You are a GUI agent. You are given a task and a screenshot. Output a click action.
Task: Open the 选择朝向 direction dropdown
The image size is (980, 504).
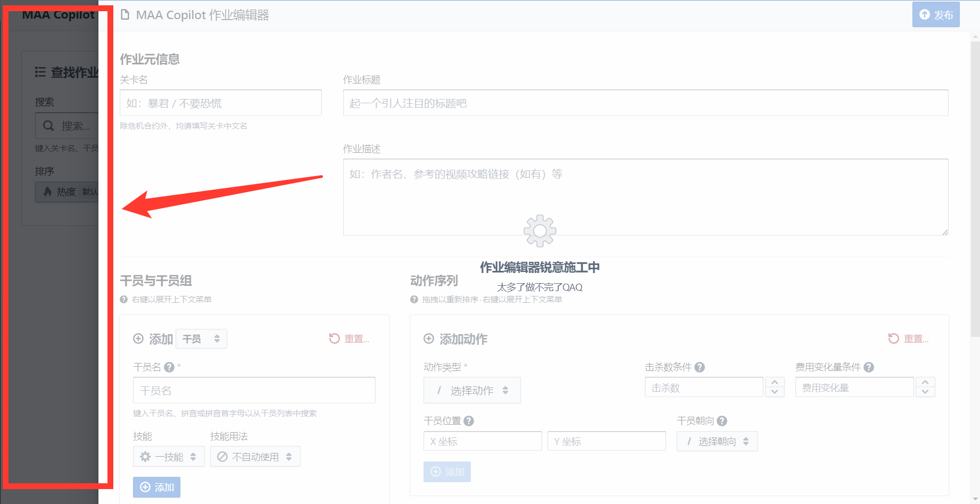(x=717, y=441)
